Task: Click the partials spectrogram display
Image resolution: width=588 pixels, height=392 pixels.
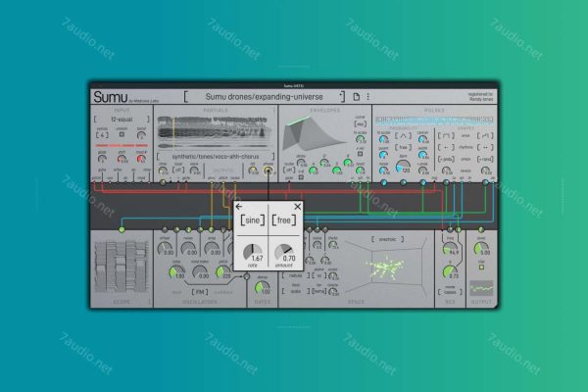Action: tap(214, 132)
